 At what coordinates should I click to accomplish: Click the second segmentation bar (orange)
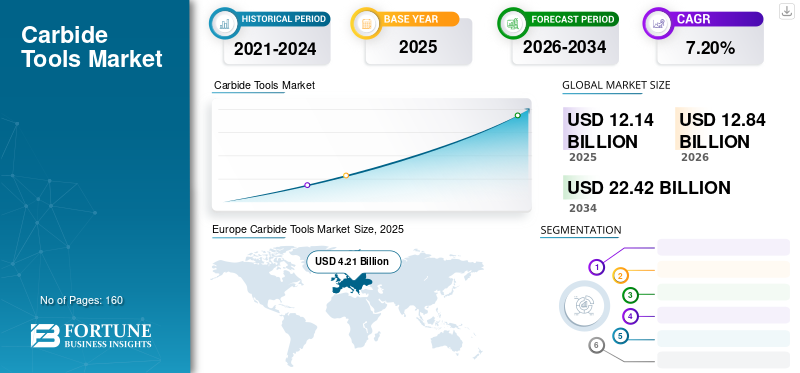[x=723, y=269]
